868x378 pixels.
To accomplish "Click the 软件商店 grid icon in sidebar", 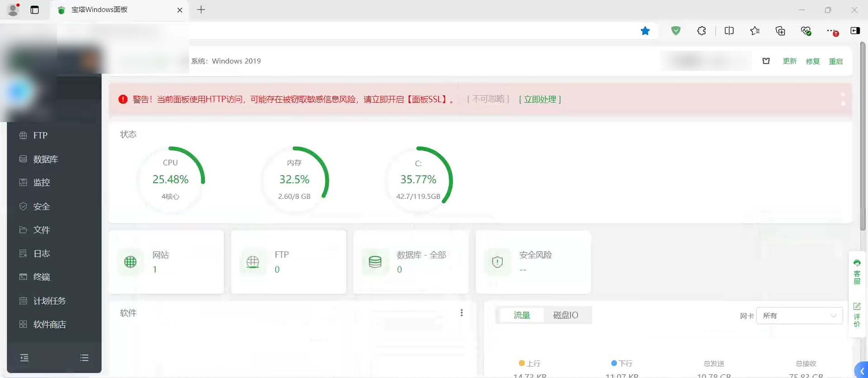I will tap(23, 324).
